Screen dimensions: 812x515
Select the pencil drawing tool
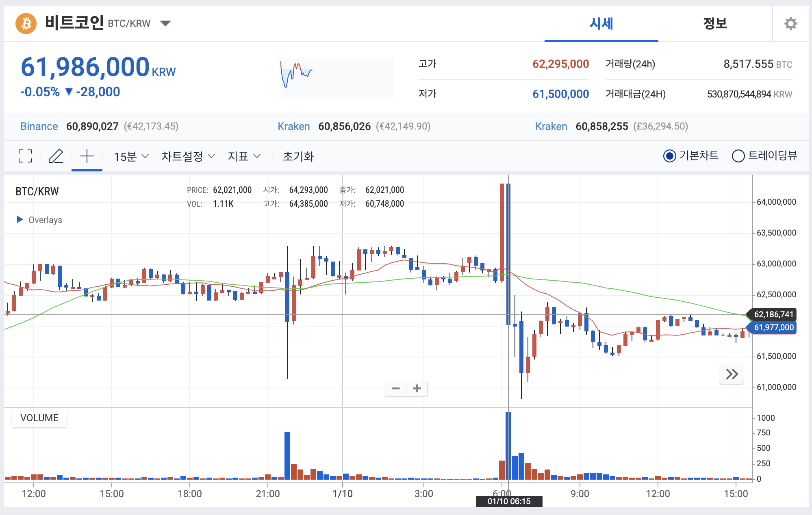pyautogui.click(x=56, y=156)
